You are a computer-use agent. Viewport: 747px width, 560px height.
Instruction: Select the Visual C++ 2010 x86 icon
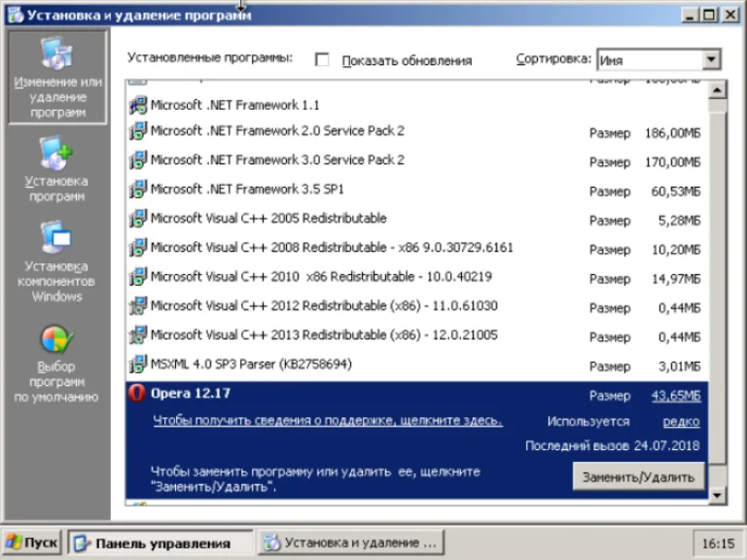click(138, 277)
